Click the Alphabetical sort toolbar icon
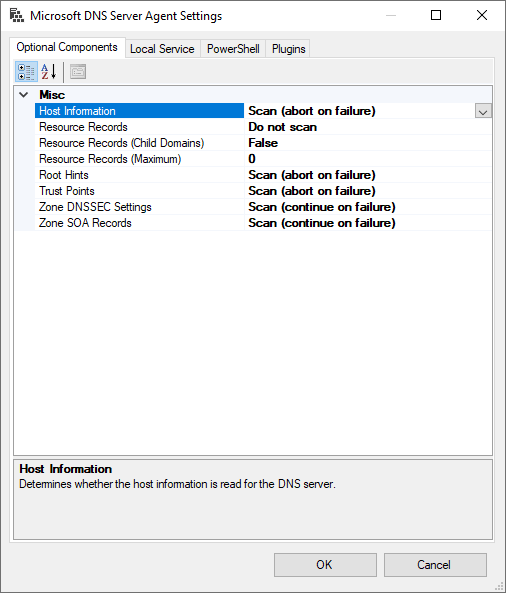 [49, 72]
